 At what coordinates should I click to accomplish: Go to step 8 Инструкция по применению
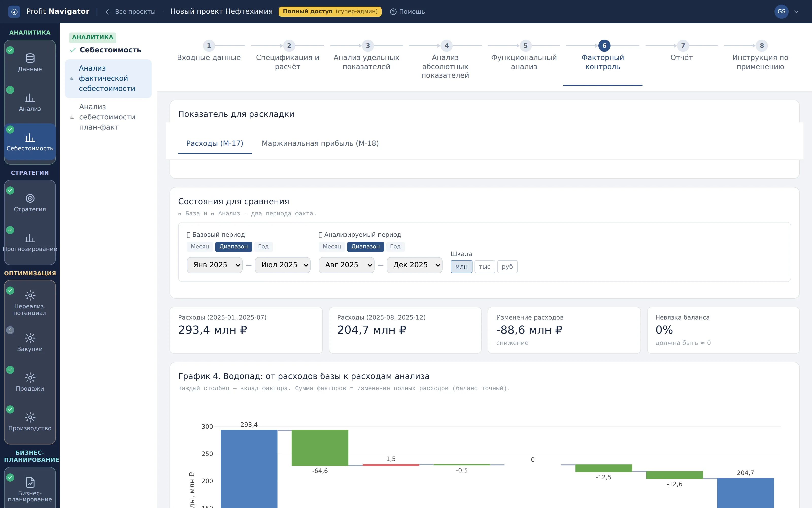tap(760, 56)
